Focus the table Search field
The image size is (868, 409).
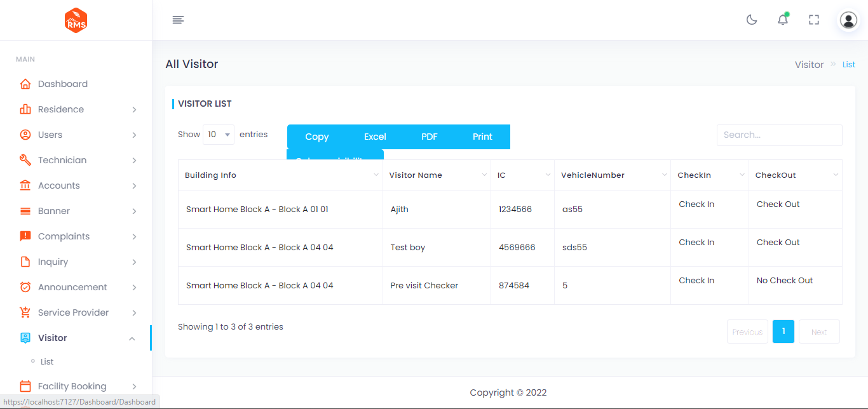click(780, 135)
